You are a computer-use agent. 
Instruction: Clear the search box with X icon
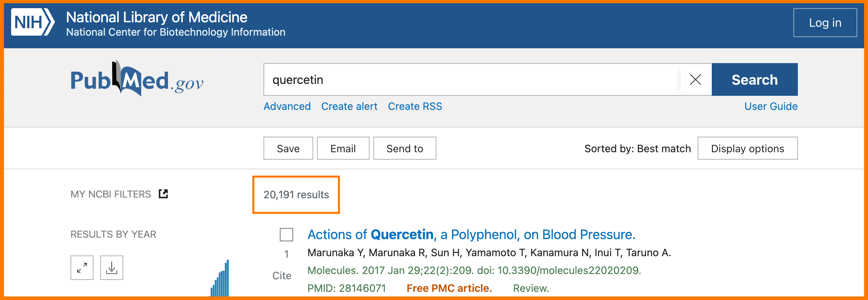(695, 79)
